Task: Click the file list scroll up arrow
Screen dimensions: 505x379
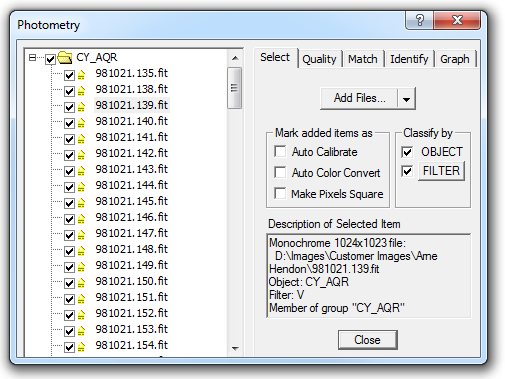Action: pyautogui.click(x=235, y=58)
